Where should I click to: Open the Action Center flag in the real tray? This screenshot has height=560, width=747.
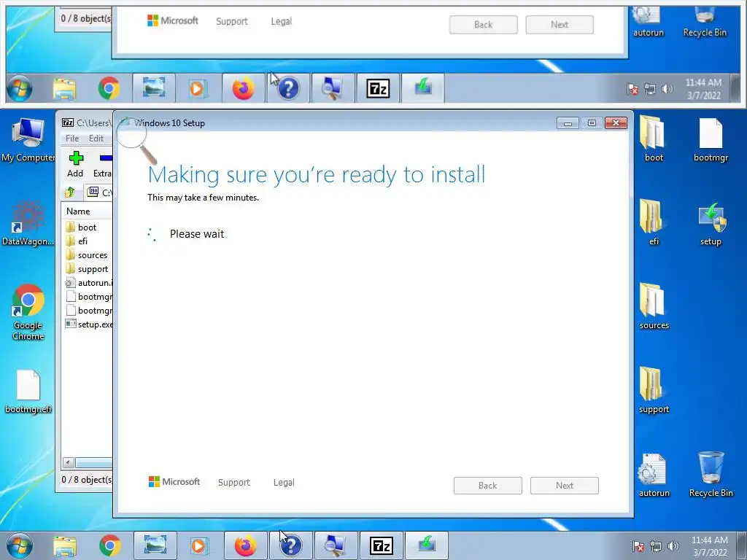[x=638, y=546]
